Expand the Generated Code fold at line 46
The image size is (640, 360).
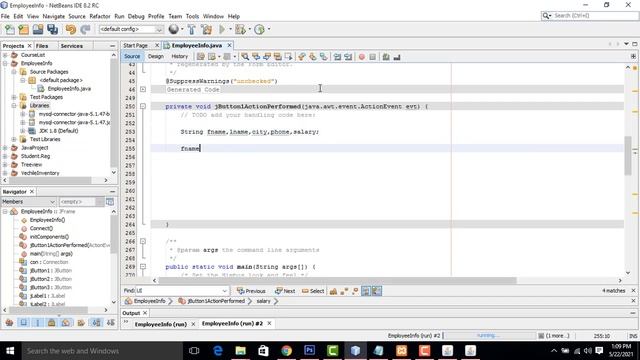coord(143,89)
